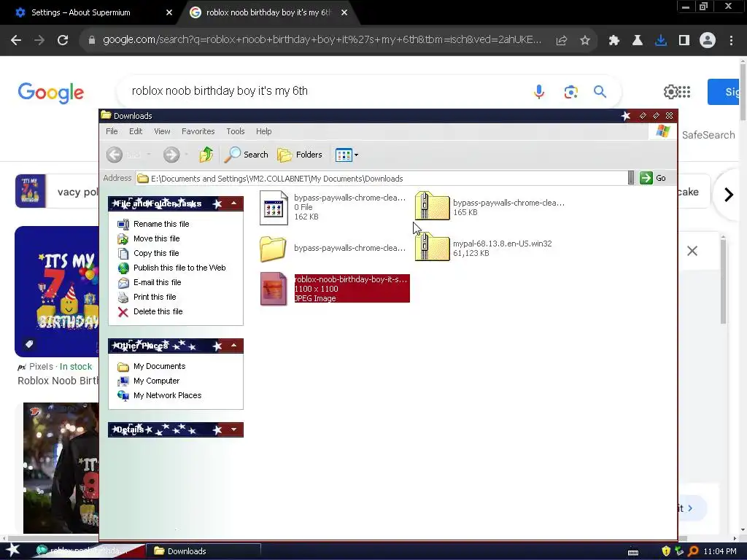Open the Favorites menu
Image resolution: width=747 pixels, height=560 pixels.
pos(198,131)
